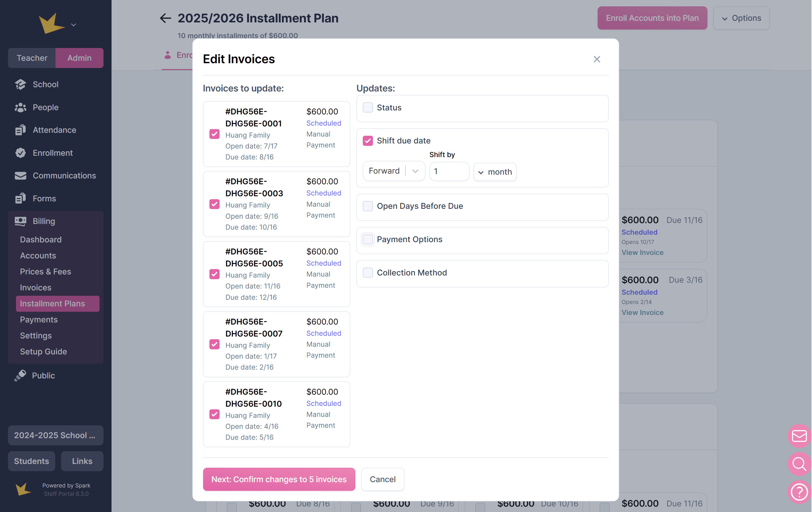Click the Enrollment badge check icon

tap(21, 153)
